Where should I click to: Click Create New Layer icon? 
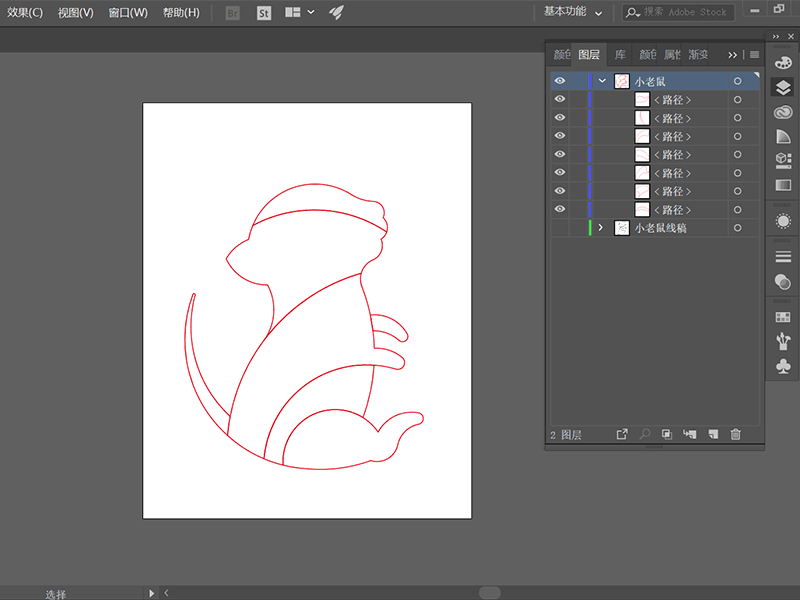tap(713, 434)
